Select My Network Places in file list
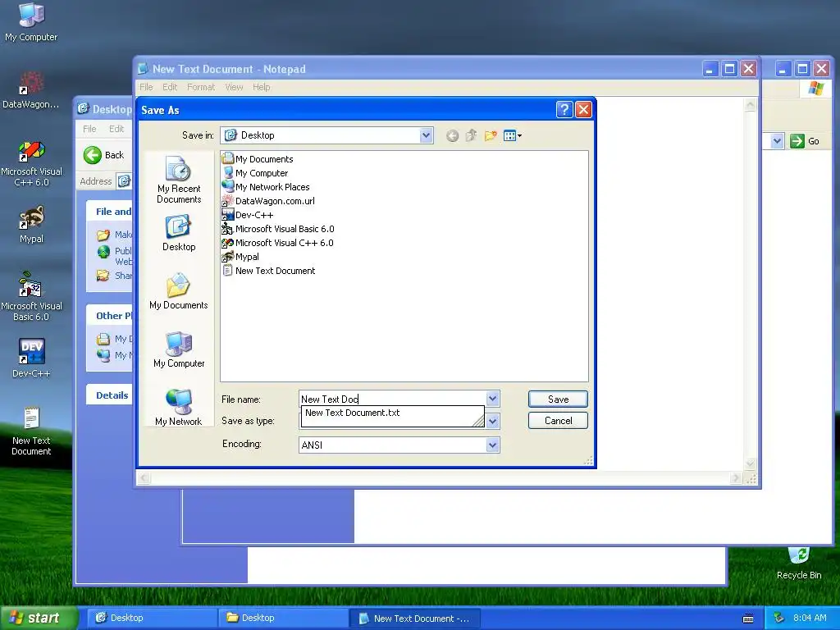840x630 pixels. tap(266, 187)
